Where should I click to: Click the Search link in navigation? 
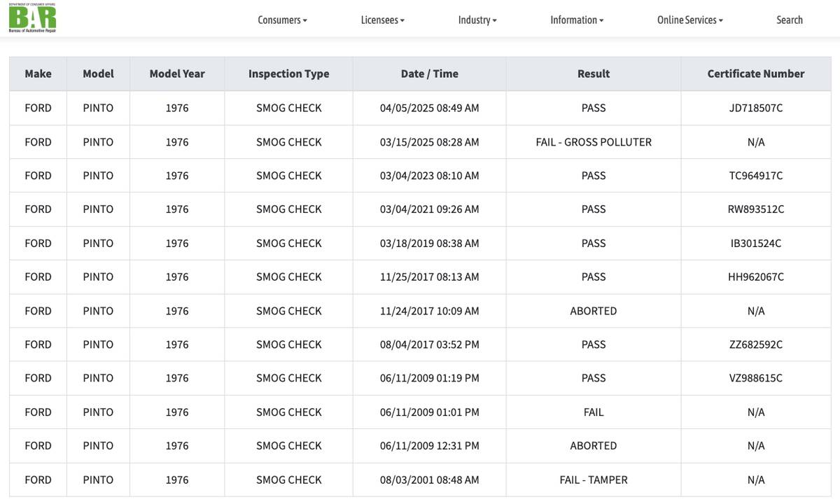pos(789,20)
